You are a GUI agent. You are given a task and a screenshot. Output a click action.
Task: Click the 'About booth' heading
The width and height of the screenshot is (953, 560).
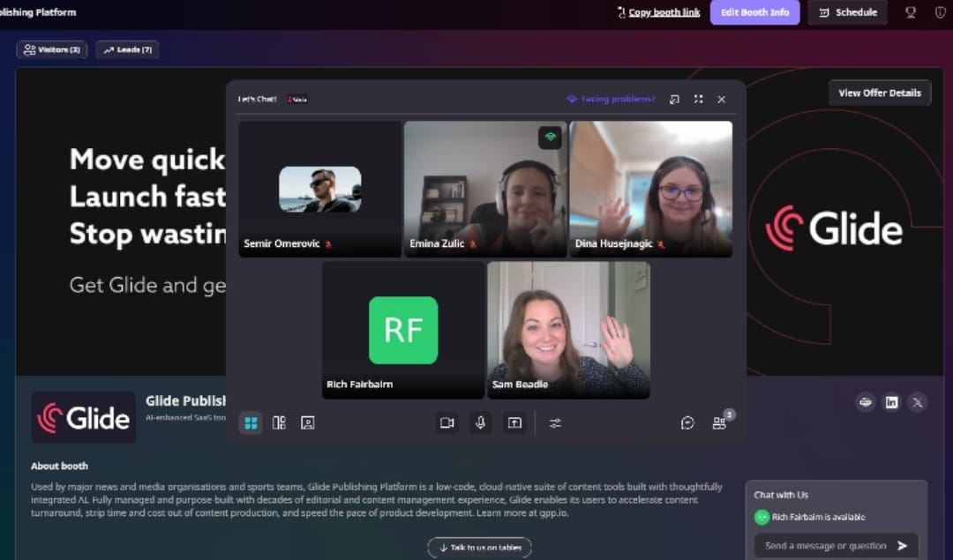60,466
